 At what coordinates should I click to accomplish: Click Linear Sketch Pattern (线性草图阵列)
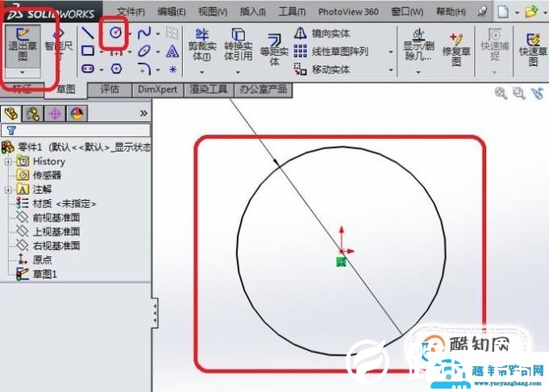331,52
